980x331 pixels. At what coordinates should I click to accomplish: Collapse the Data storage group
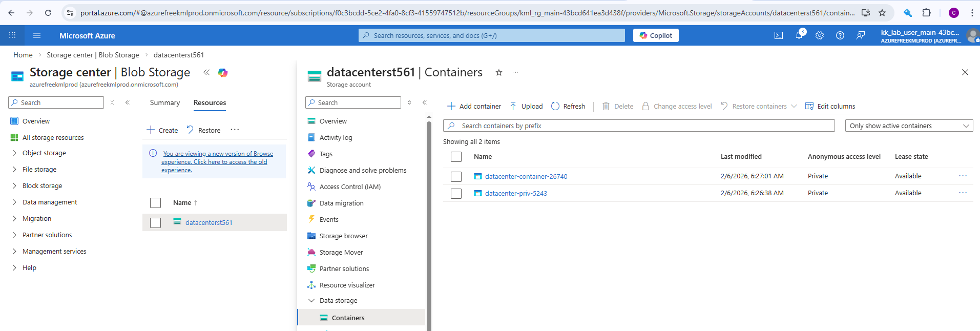tap(311, 300)
